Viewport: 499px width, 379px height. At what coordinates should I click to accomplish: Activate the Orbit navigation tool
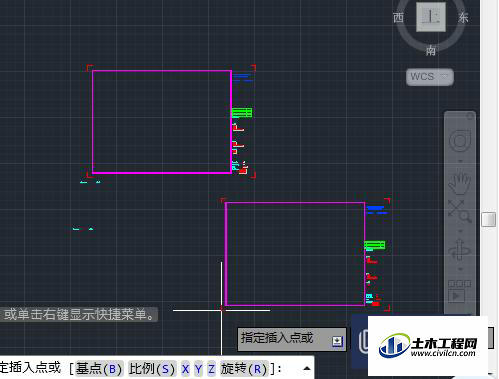[460, 250]
